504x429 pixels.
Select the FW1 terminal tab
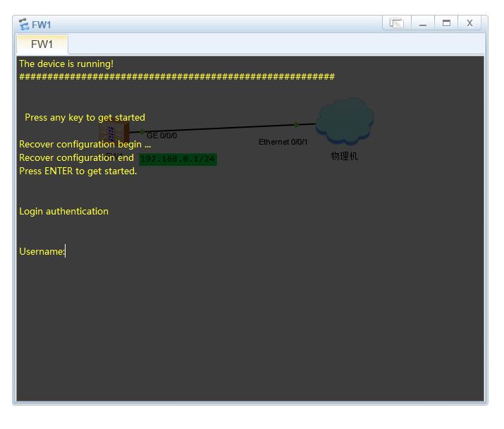tap(42, 44)
